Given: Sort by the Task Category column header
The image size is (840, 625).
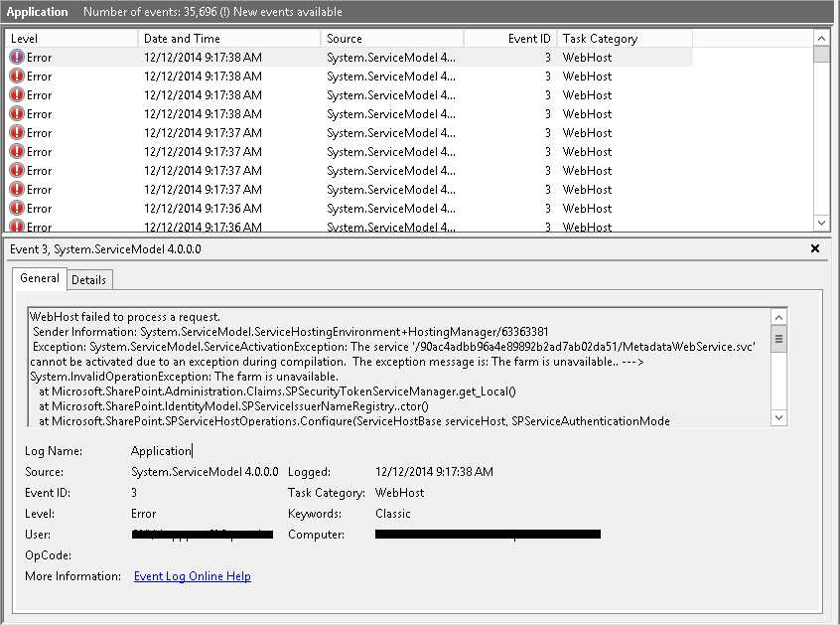Looking at the screenshot, I should [625, 39].
